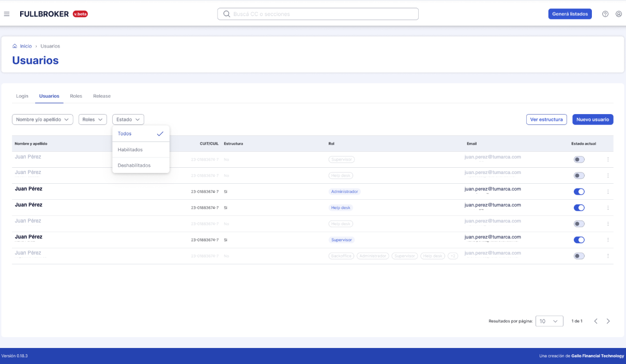Open the help question-mark icon
This screenshot has height=364, width=626.
tap(605, 14)
